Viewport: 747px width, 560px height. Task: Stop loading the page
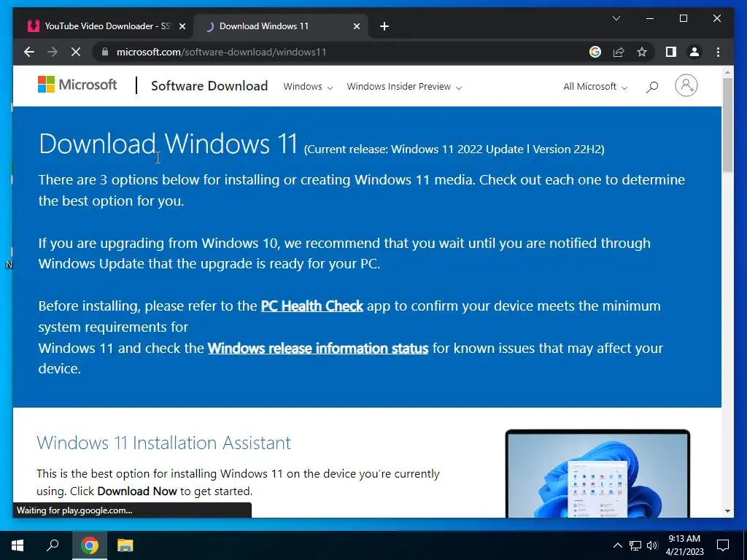[x=76, y=52]
